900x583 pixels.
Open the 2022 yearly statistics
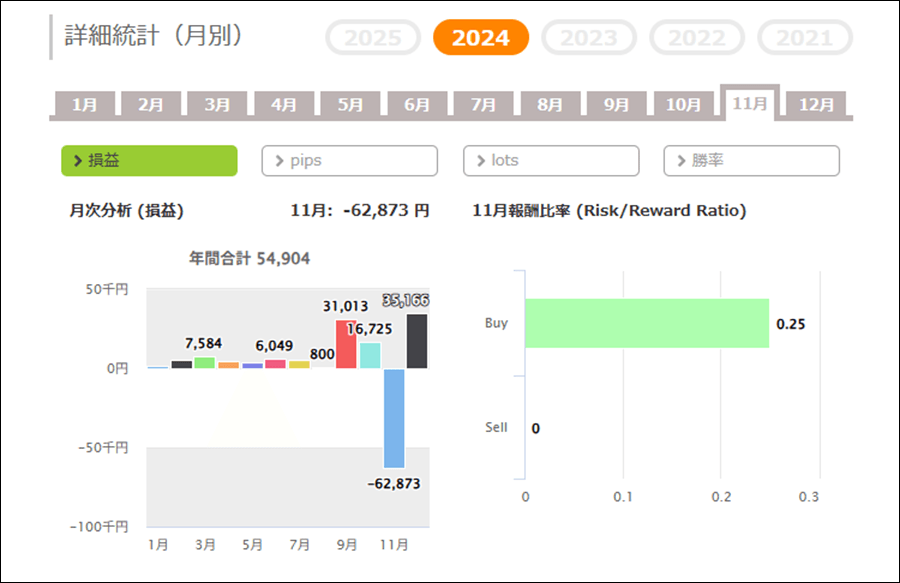point(697,38)
